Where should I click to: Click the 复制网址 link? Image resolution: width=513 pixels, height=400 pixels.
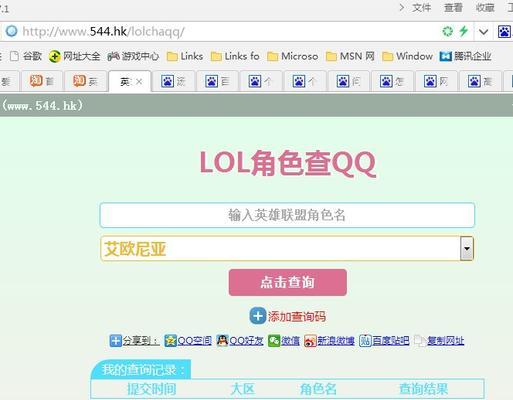point(446,341)
